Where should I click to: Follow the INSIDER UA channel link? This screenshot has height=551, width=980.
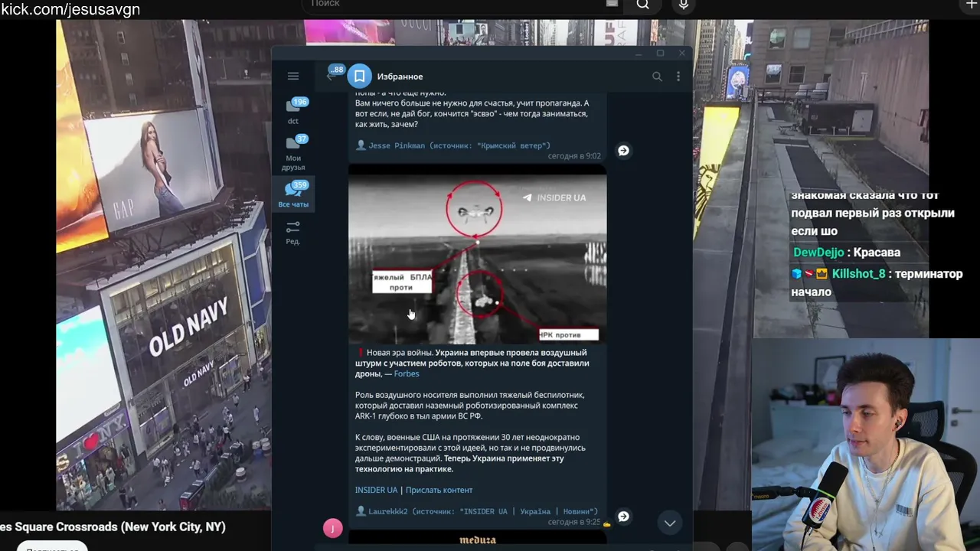[x=376, y=490]
